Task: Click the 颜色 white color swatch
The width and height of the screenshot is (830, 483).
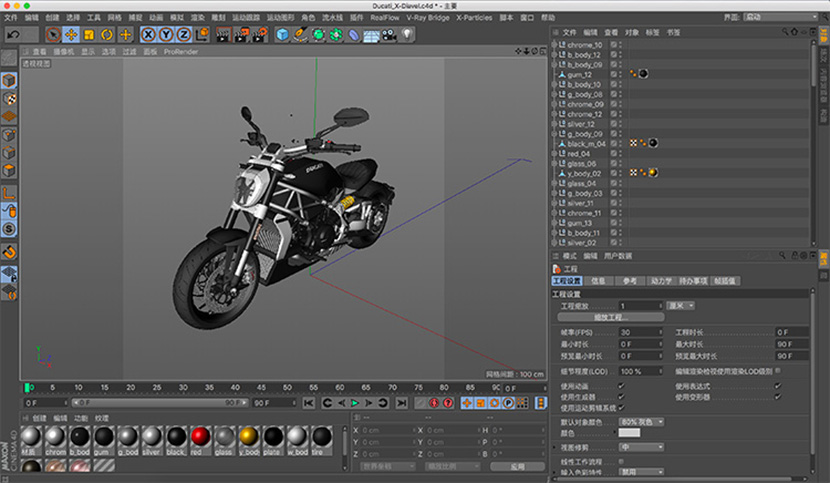Action: tap(629, 433)
